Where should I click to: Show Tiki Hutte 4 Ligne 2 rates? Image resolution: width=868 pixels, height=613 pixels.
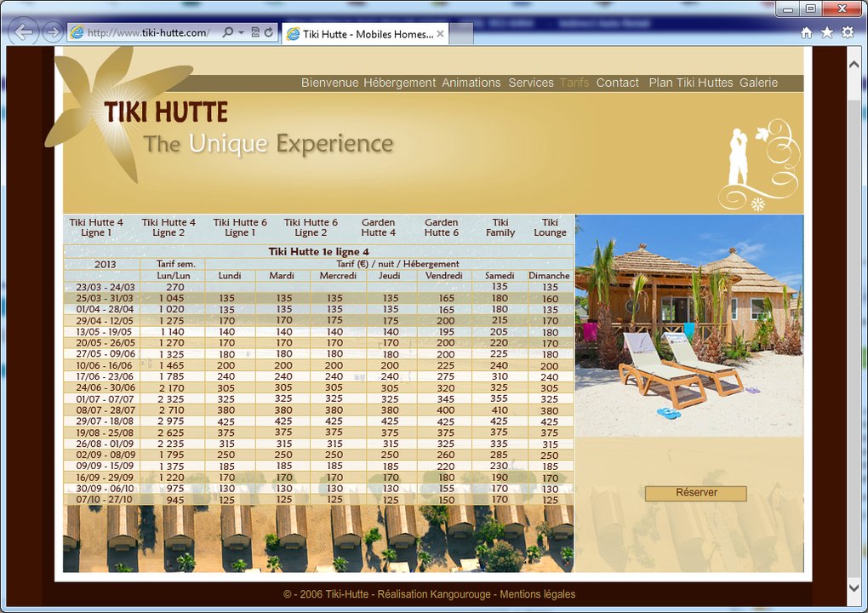168,227
